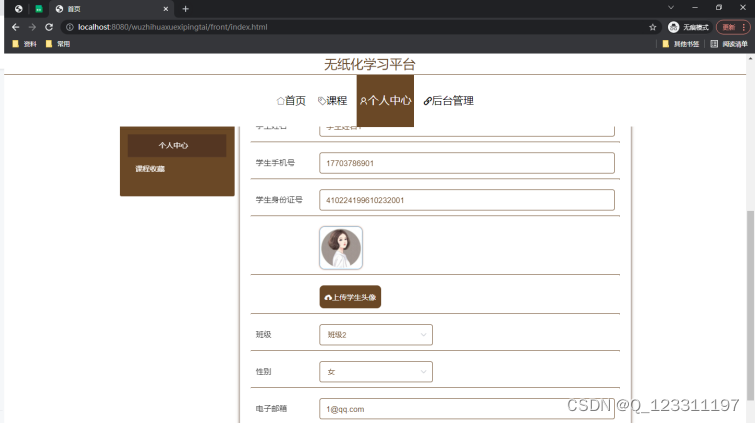Click the partially visible student name field
The image size is (755, 423).
coord(467,131)
